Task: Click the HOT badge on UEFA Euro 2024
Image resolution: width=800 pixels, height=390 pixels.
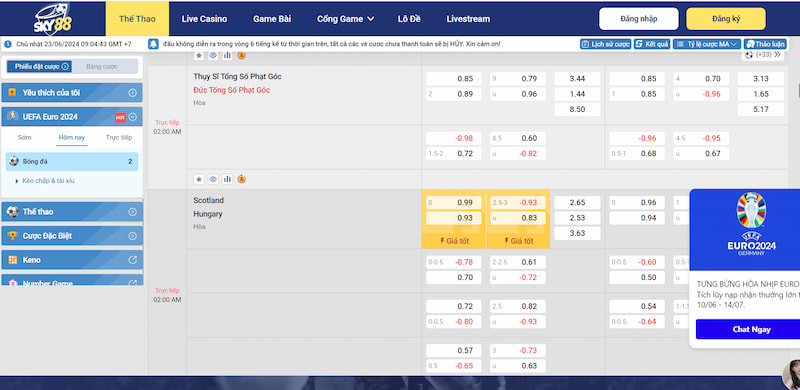Action: tap(120, 117)
